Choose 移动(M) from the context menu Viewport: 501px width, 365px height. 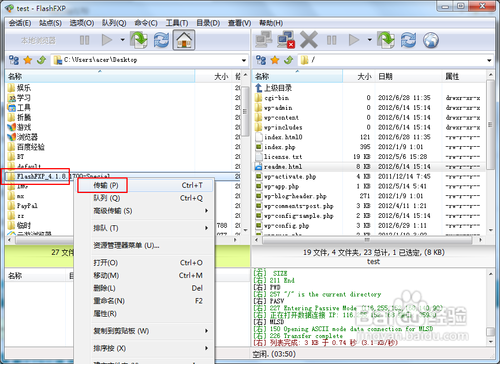click(x=144, y=275)
